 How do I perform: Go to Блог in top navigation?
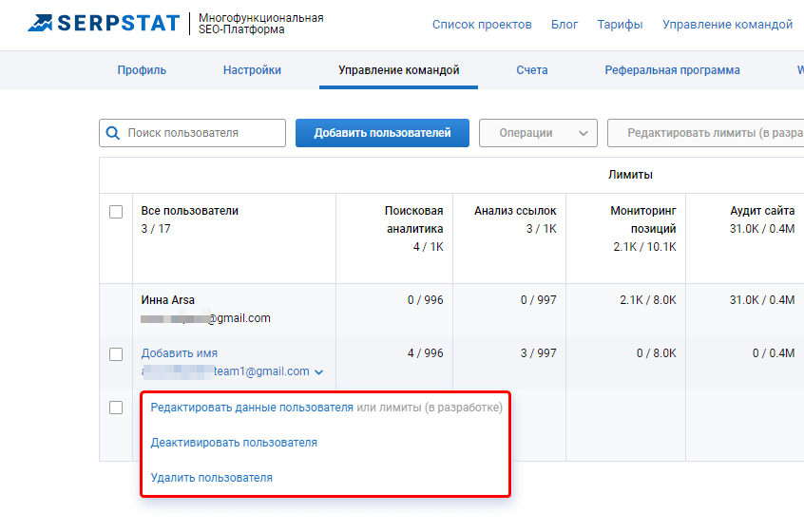click(x=565, y=25)
